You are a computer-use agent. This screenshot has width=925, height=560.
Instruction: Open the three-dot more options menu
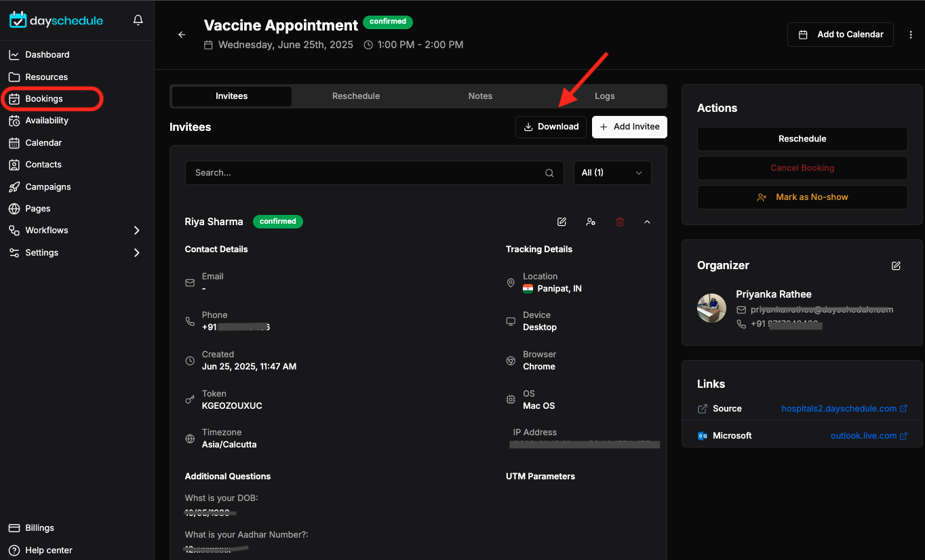pos(910,35)
